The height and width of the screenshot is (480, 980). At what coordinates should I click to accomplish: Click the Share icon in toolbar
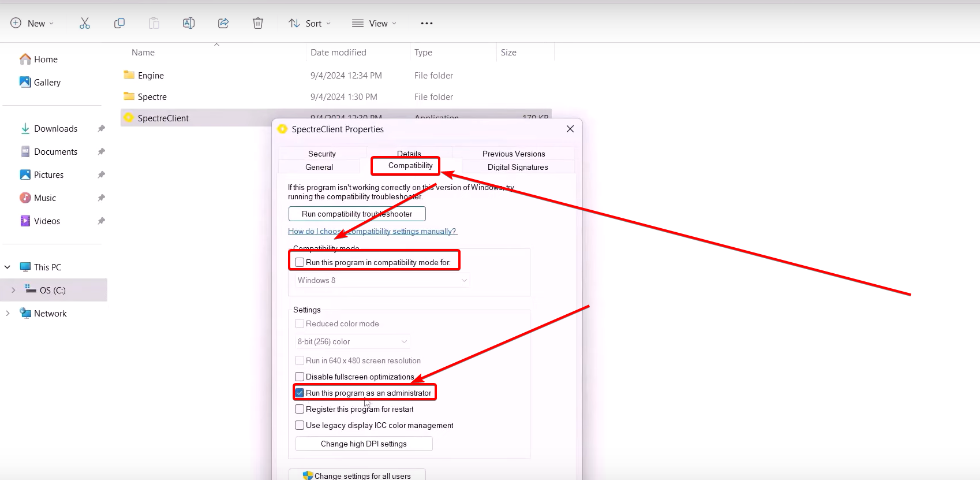223,23
